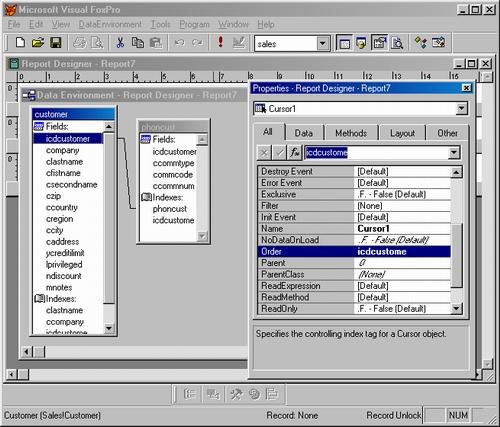Switch to the Other tab in Properties

(x=447, y=133)
